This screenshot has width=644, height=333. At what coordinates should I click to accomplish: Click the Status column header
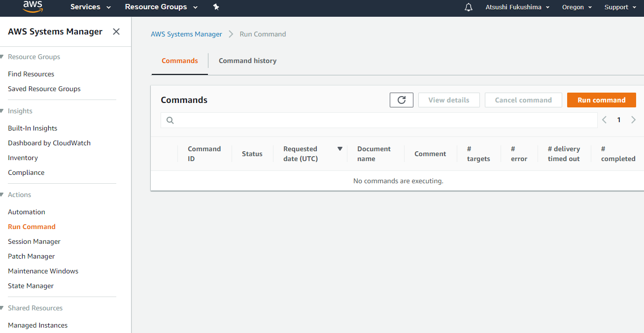click(x=252, y=154)
